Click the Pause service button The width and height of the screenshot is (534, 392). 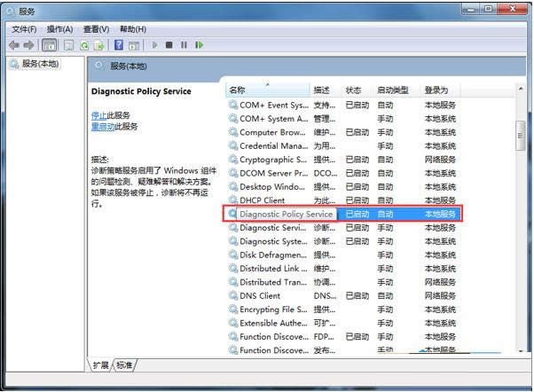pos(184,45)
